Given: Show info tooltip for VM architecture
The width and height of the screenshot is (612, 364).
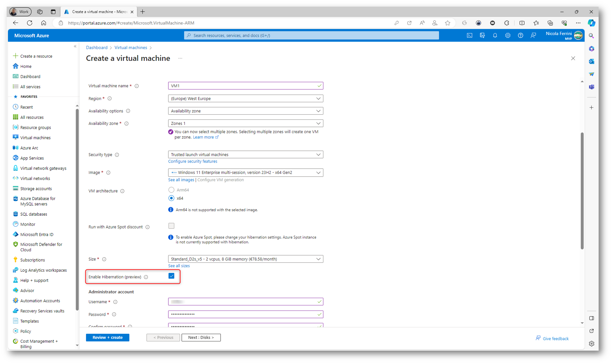Looking at the screenshot, I should [x=122, y=191].
